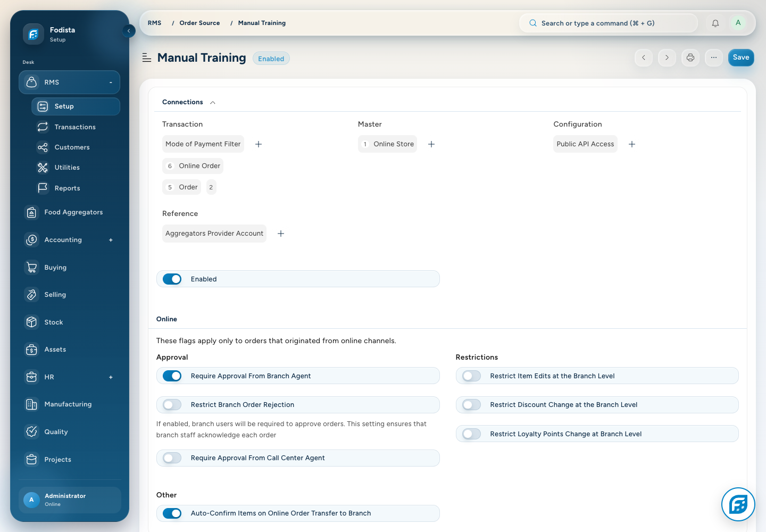Add a new Aggregators Provider Account
766x532 pixels.
click(x=281, y=234)
